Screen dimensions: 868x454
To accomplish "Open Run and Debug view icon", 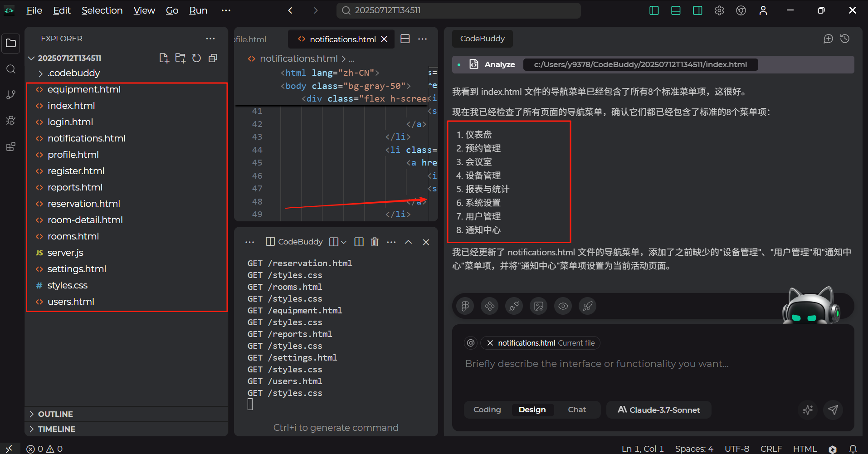I will click(11, 121).
